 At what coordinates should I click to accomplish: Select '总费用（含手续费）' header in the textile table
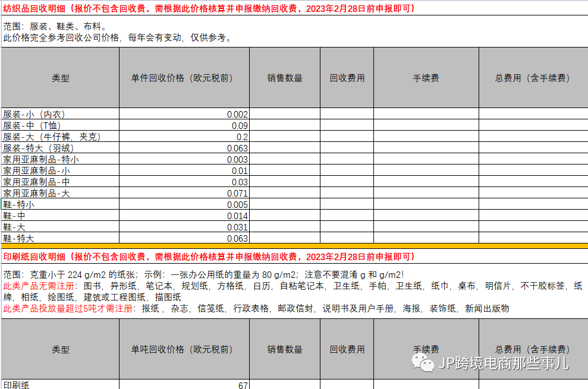pyautogui.click(x=533, y=78)
